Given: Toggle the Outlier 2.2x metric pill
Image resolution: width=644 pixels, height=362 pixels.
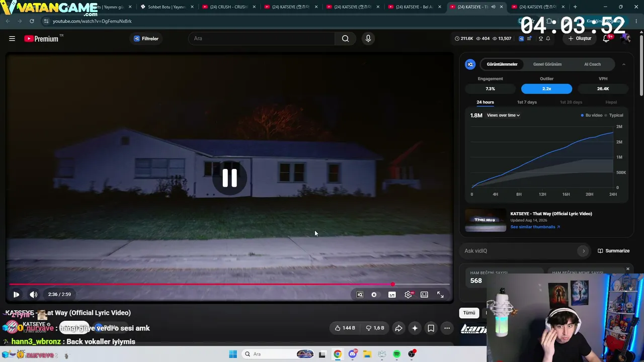Looking at the screenshot, I should click(x=546, y=88).
